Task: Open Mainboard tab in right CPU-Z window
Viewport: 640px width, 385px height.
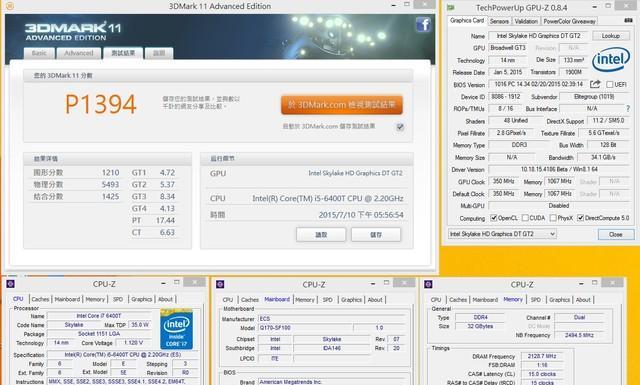Action: [485, 300]
